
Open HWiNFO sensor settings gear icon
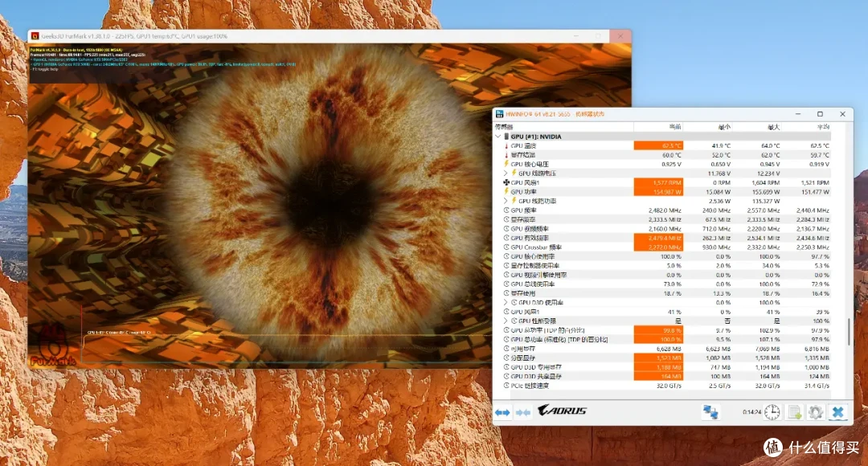pos(816,411)
